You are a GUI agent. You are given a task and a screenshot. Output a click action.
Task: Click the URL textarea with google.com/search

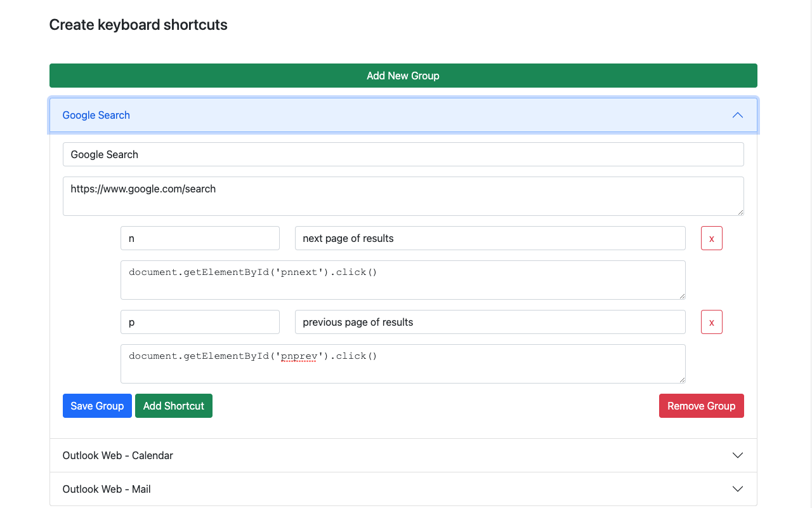click(403, 196)
